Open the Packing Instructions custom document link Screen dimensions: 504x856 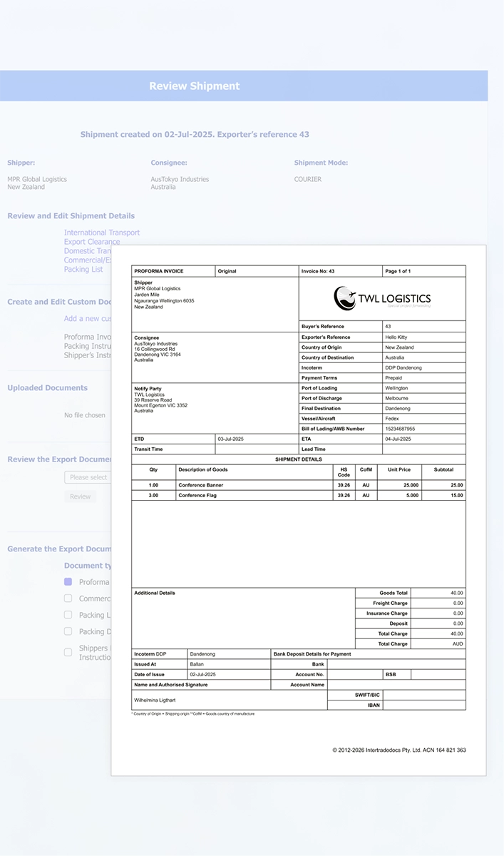tap(88, 346)
